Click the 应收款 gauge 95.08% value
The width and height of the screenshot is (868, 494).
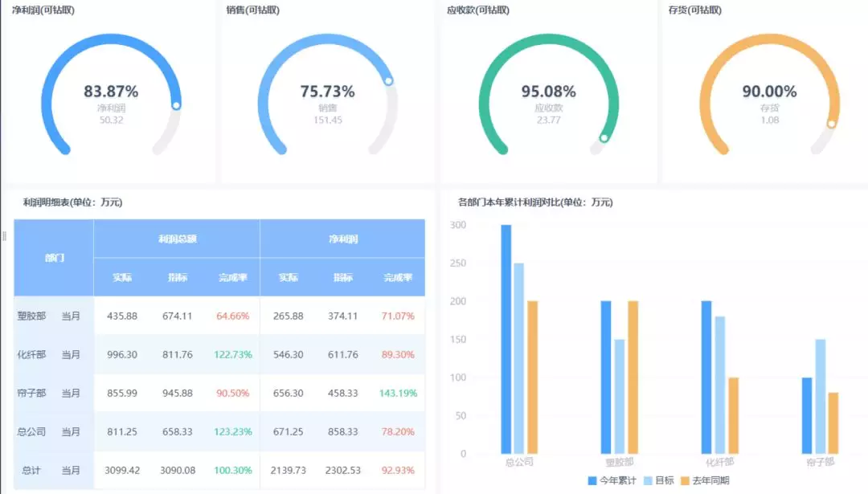pyautogui.click(x=549, y=92)
